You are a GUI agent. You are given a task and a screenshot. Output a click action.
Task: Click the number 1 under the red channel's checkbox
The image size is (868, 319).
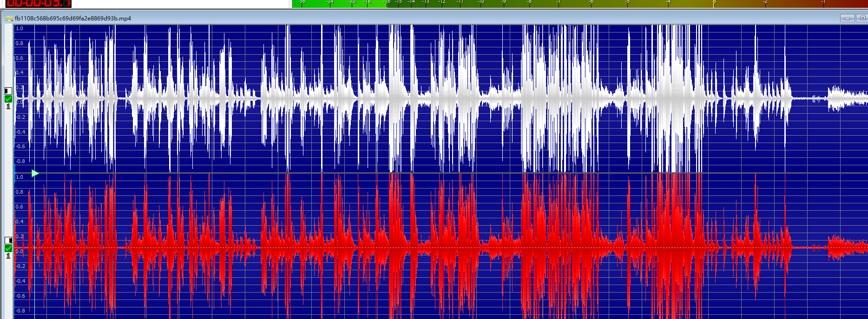(x=8, y=256)
